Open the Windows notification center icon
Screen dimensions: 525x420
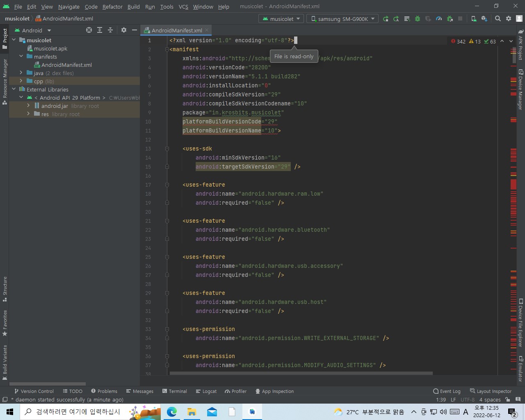pos(512,412)
